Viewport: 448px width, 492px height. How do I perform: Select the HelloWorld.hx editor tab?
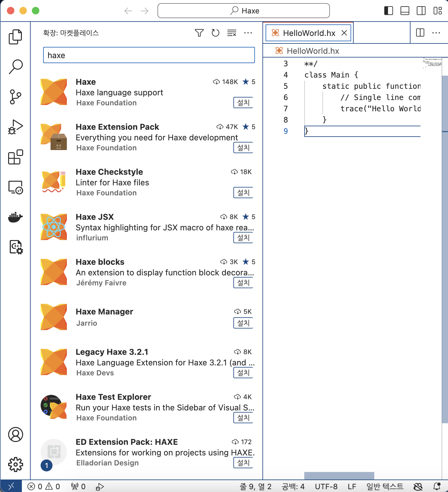[x=308, y=33]
